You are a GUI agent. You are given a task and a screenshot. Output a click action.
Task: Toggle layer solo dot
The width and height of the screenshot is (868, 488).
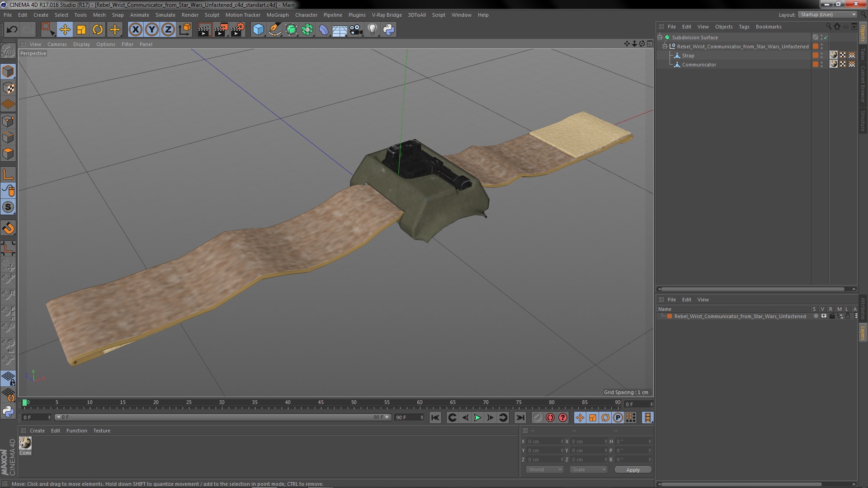tap(816, 316)
